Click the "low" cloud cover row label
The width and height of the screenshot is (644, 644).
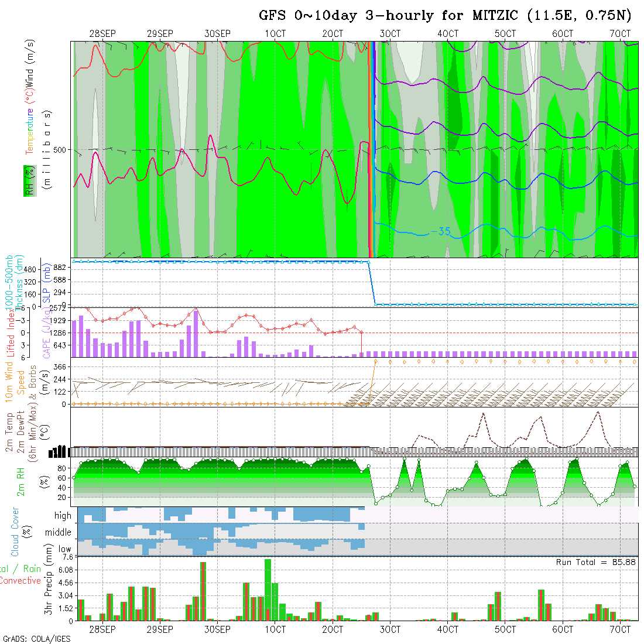click(64, 549)
